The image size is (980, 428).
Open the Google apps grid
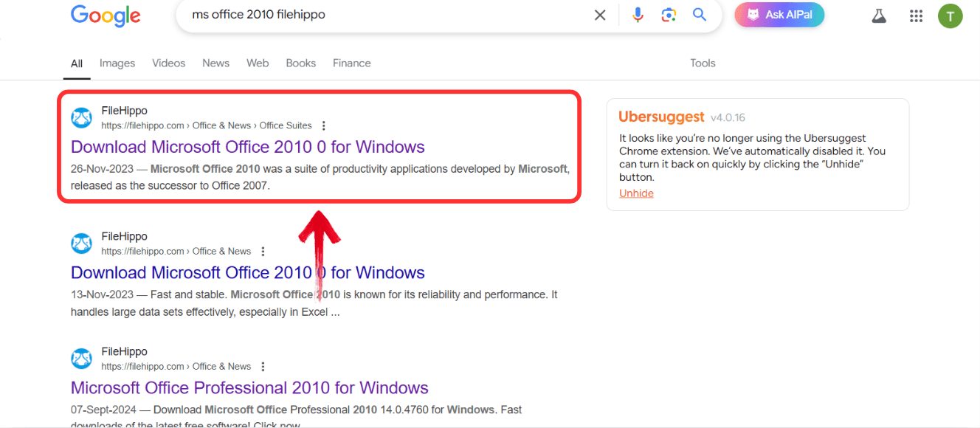coord(917,15)
